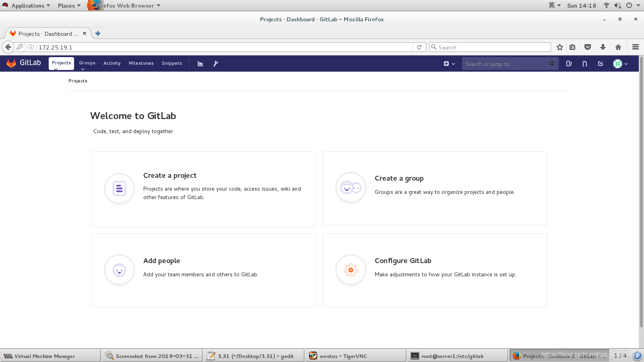The height and width of the screenshot is (362, 644).
Task: Click the Firefox address bar URL
Action: tap(56, 47)
